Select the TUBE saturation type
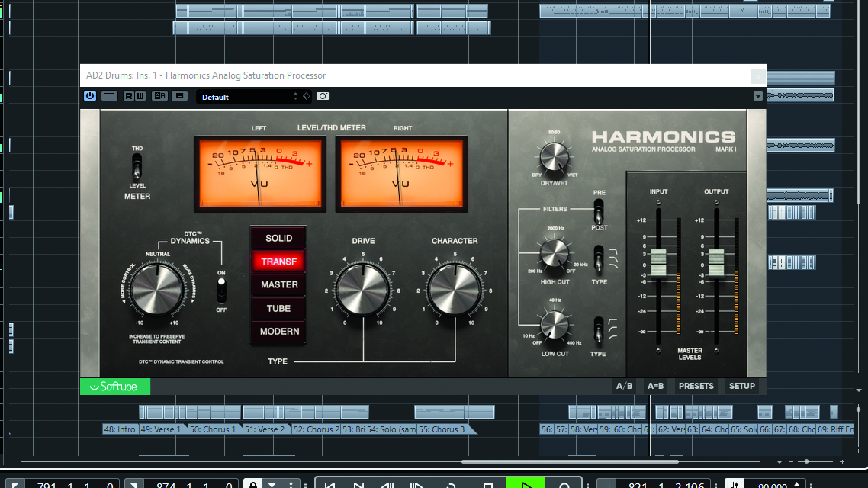Screen dimensions: 868x488 [278, 308]
